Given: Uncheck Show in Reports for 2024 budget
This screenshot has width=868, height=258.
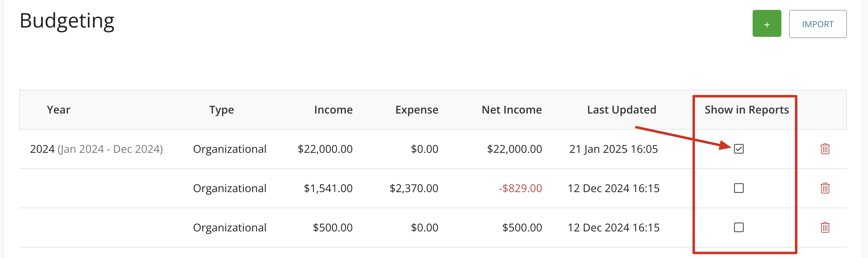Looking at the screenshot, I should [739, 148].
